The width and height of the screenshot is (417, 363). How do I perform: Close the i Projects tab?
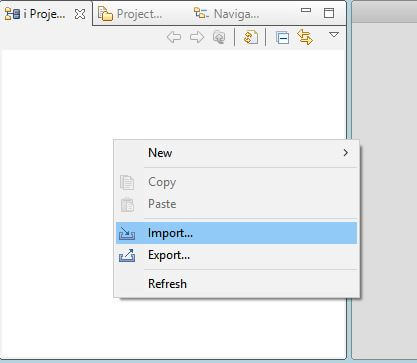coord(80,14)
